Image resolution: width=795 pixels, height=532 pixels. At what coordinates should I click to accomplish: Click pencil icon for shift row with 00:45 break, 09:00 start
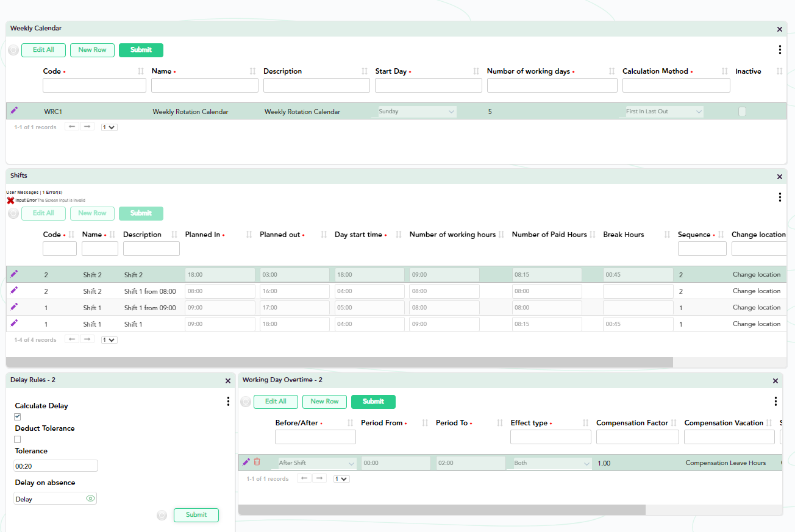14,323
